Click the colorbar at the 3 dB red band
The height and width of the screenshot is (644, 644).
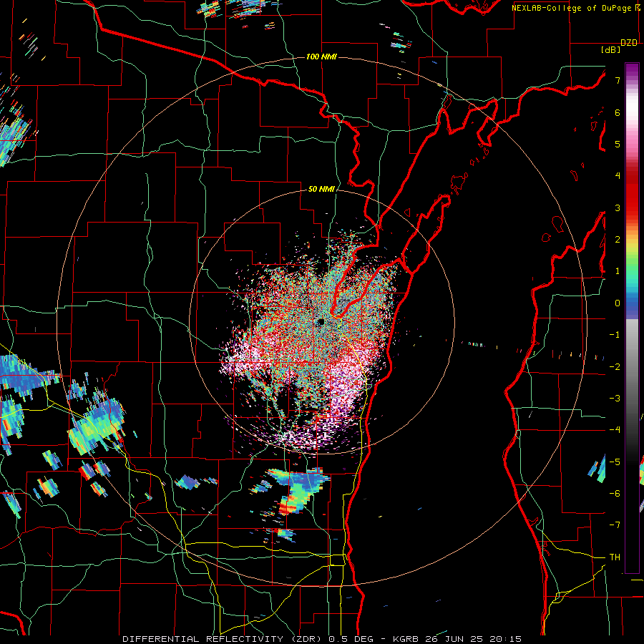[632, 208]
